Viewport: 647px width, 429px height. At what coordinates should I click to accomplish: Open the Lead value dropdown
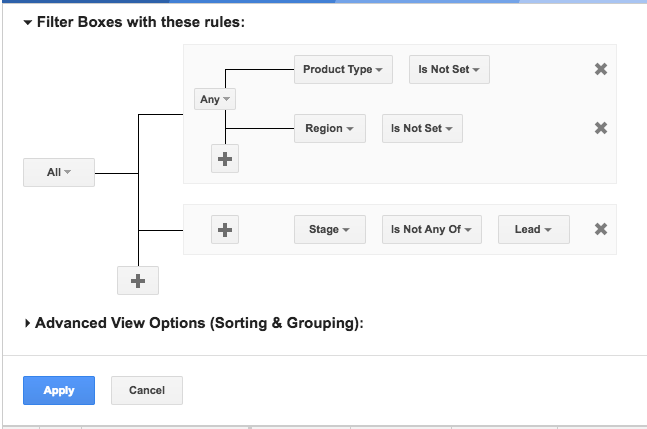point(534,229)
